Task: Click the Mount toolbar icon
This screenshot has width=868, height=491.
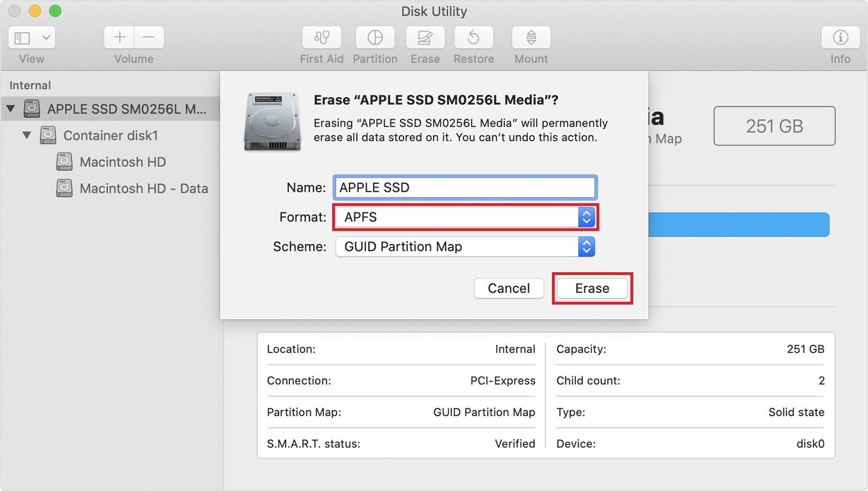Action: [x=531, y=37]
